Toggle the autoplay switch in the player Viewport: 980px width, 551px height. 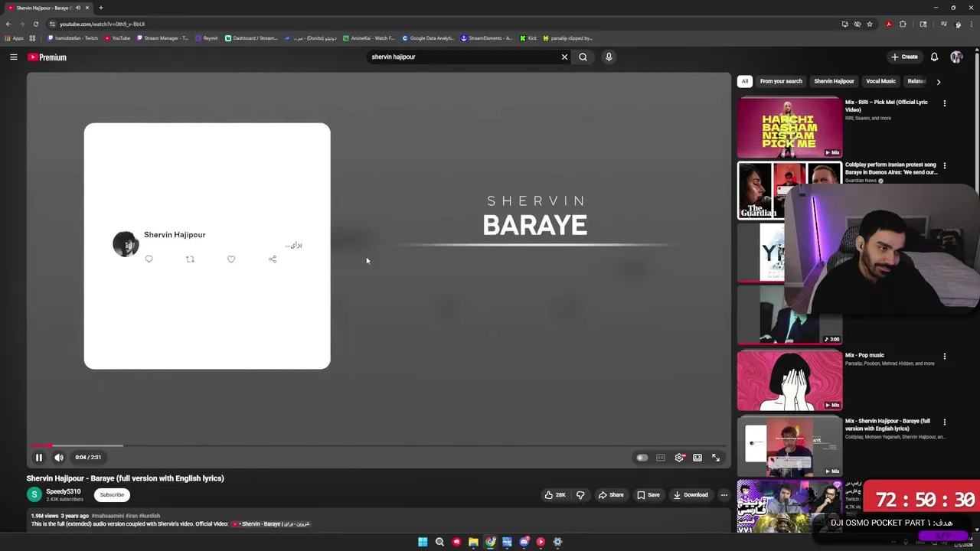pyautogui.click(x=642, y=458)
